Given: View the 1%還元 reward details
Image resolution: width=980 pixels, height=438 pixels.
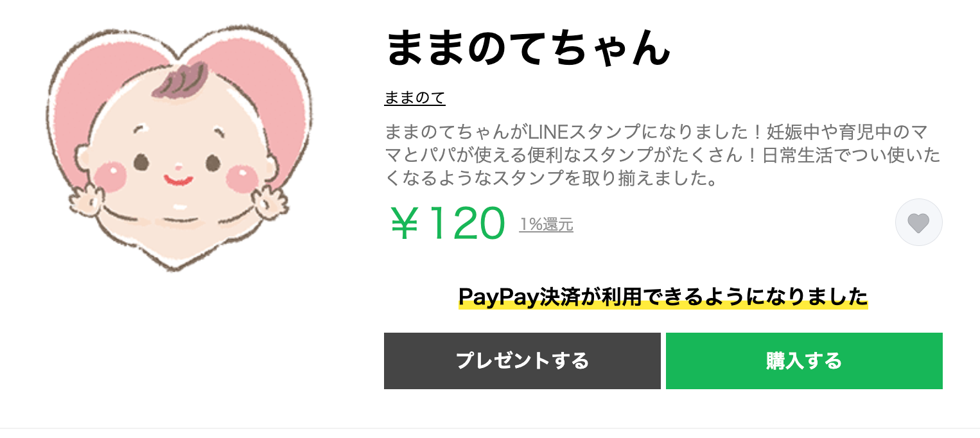Looking at the screenshot, I should coord(546,224).
